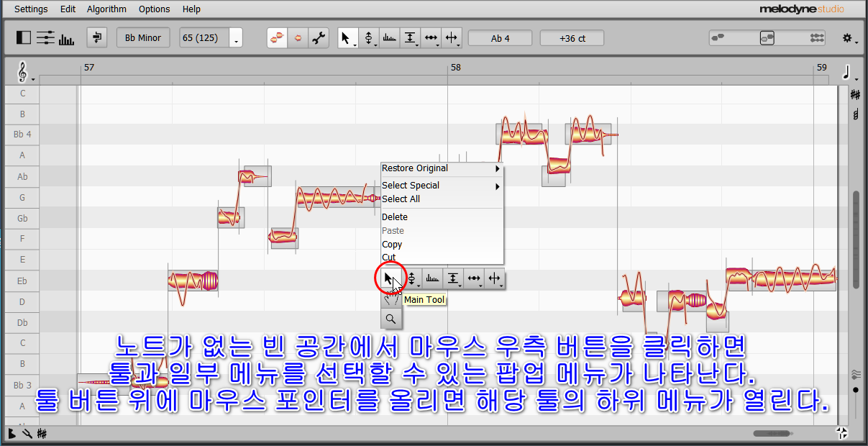Click the right-side wave level icon

click(856, 374)
